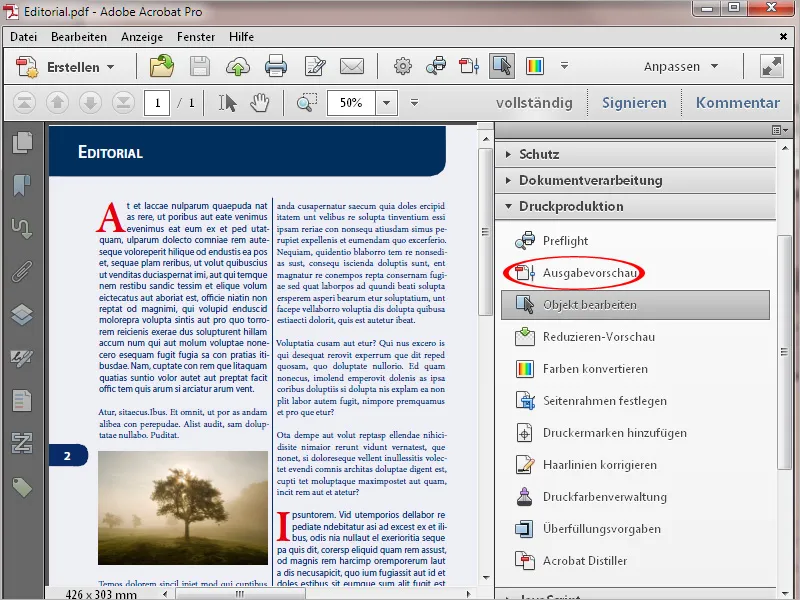Screen dimensions: 800x600
Task: Select Reduzieren-Vorschau tool
Action: coord(635,337)
